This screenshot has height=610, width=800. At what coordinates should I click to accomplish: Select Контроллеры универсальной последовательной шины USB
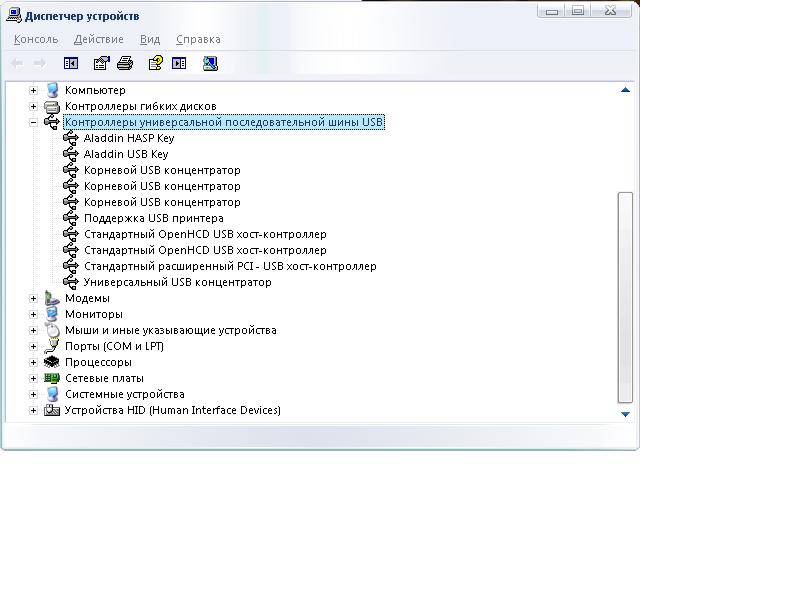tap(224, 122)
